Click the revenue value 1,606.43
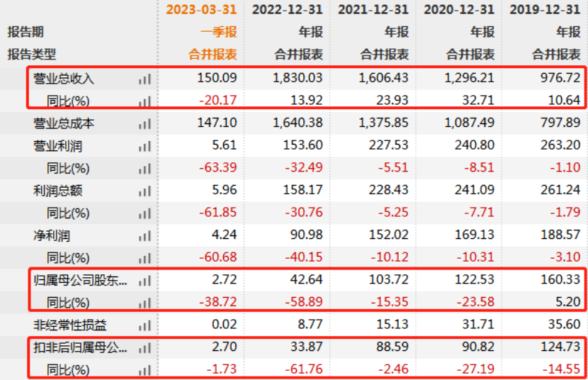This screenshot has height=380, width=588. pyautogui.click(x=384, y=78)
